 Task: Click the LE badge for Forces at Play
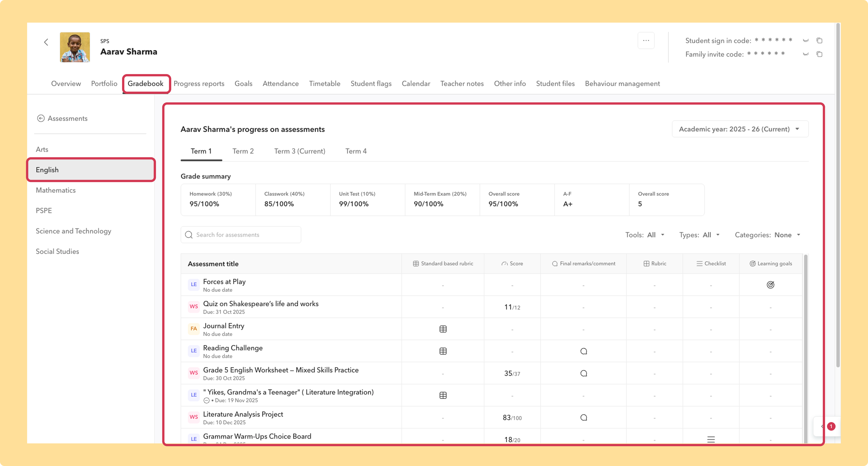tap(194, 285)
